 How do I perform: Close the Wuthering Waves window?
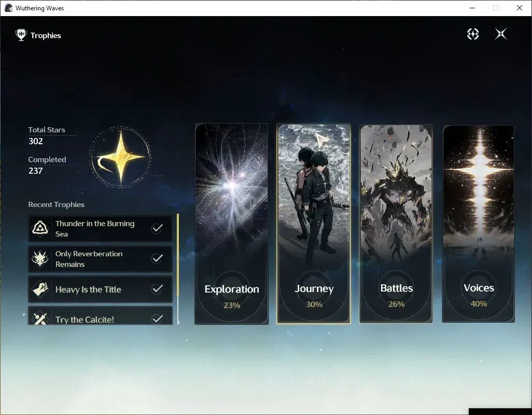pyautogui.click(x=520, y=8)
